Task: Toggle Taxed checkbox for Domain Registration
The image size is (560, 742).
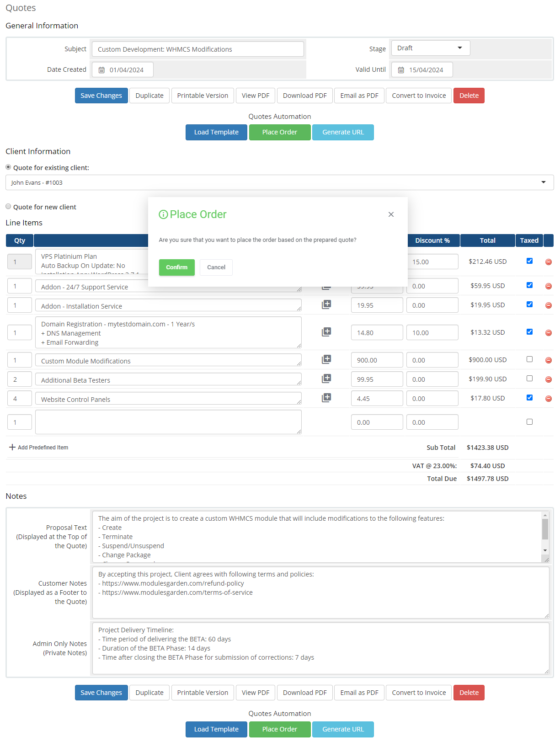Action: click(529, 332)
